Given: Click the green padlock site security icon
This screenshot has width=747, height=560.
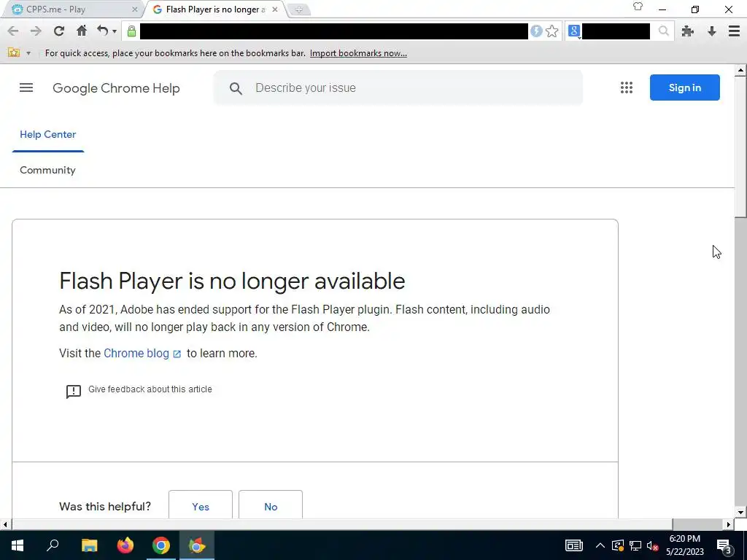Looking at the screenshot, I should (131, 31).
